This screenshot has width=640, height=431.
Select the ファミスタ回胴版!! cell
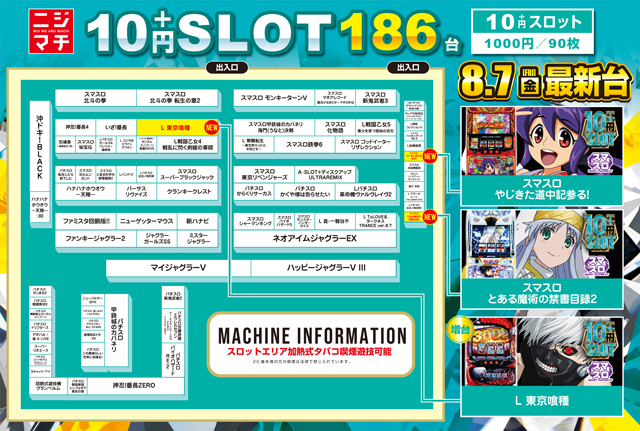[85, 221]
